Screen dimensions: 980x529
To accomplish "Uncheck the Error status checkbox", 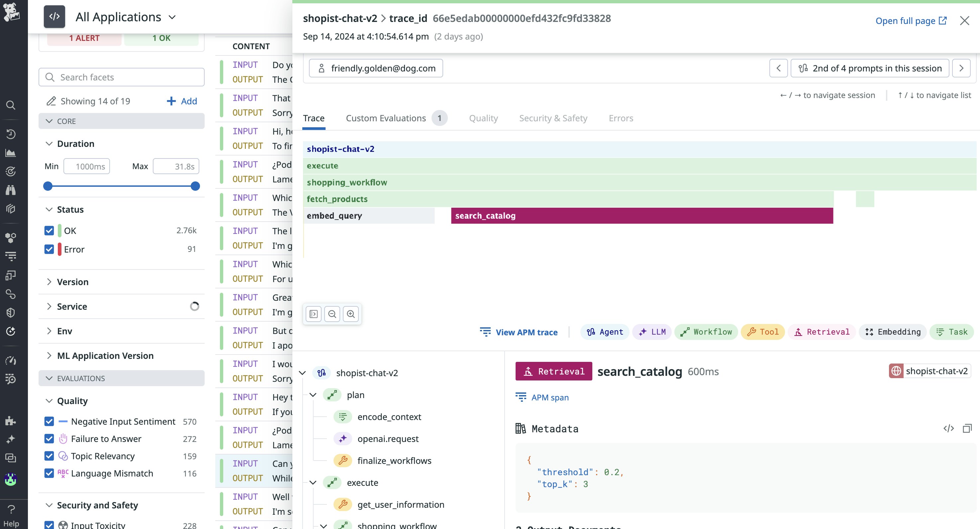I will click(x=49, y=249).
